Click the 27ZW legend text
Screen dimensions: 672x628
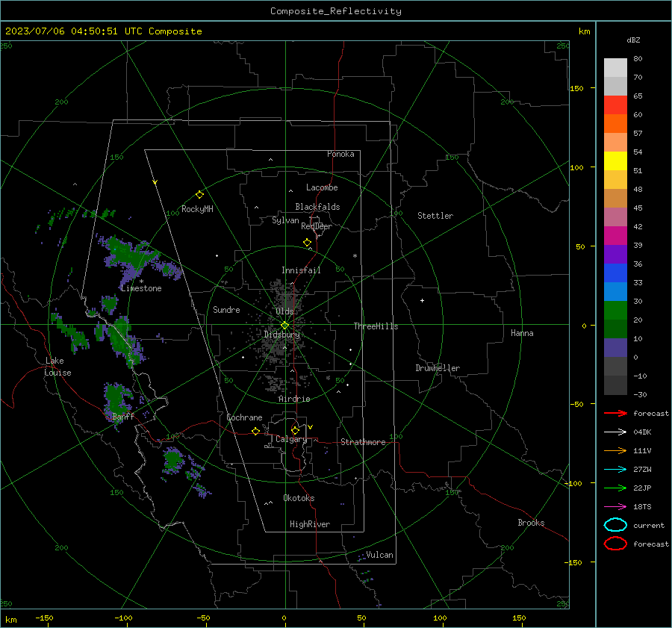pos(642,470)
